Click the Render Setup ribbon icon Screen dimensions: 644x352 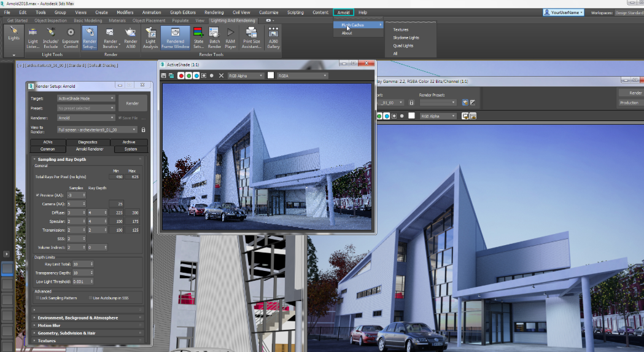pyautogui.click(x=90, y=38)
